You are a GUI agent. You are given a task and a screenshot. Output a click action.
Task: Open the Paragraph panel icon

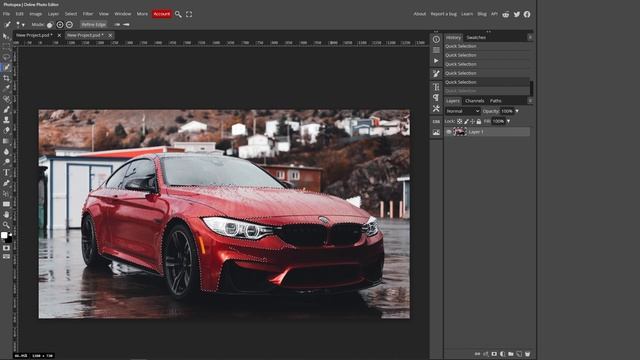click(436, 98)
